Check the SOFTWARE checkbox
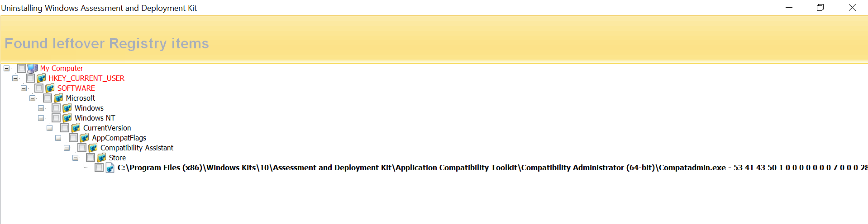 pyautogui.click(x=39, y=88)
